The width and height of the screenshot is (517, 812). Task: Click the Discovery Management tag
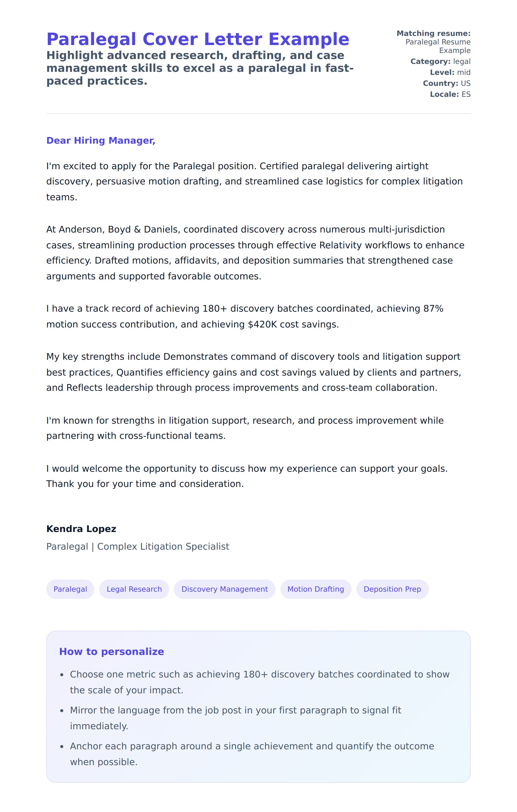(224, 589)
